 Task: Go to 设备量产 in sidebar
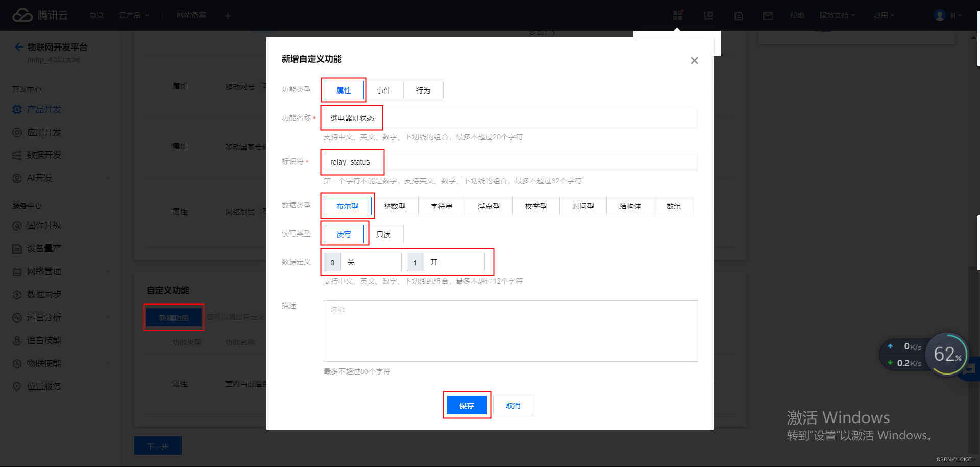click(44, 248)
